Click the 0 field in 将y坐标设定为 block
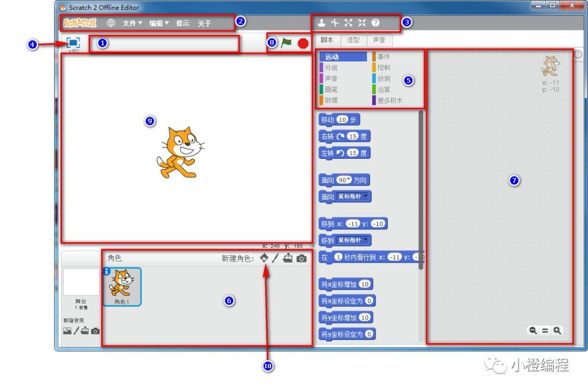The width and height of the screenshot is (588, 391). (369, 334)
